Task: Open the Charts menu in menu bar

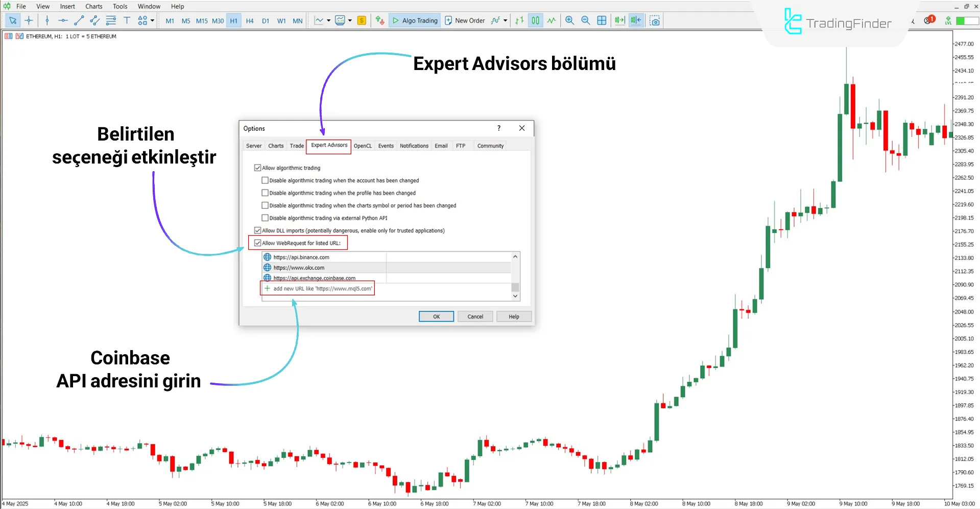Action: [x=93, y=6]
